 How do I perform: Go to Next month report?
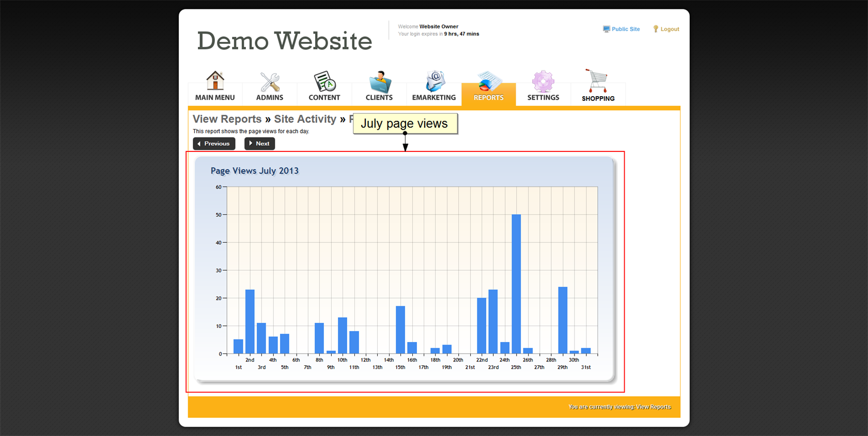pyautogui.click(x=259, y=144)
